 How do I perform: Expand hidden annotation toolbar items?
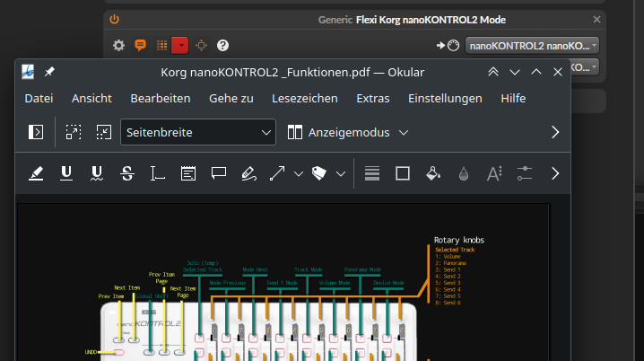coord(555,173)
